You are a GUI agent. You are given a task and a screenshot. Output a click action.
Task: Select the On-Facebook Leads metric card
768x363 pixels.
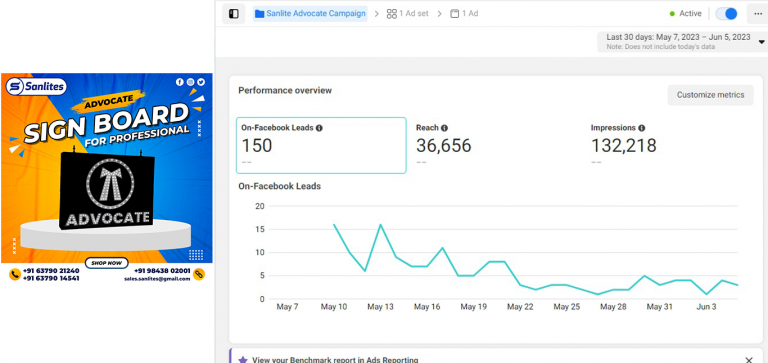coord(321,145)
